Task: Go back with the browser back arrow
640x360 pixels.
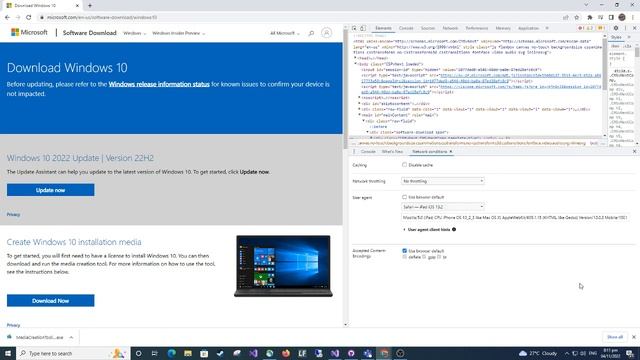Action: point(7,18)
